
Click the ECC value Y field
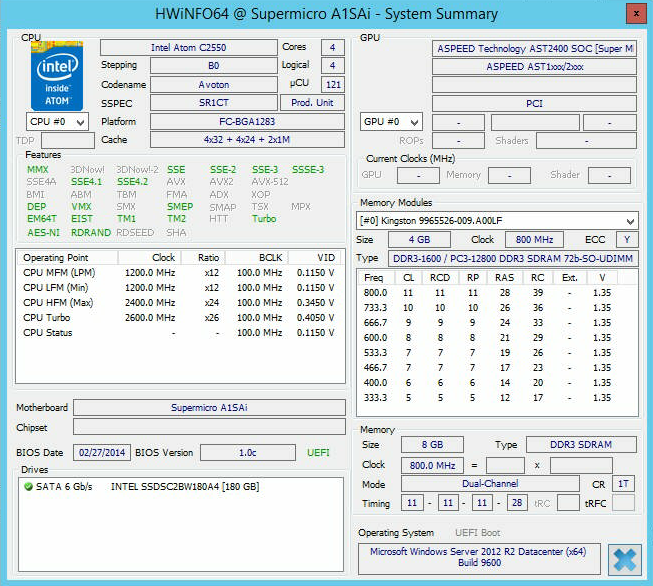point(627,239)
